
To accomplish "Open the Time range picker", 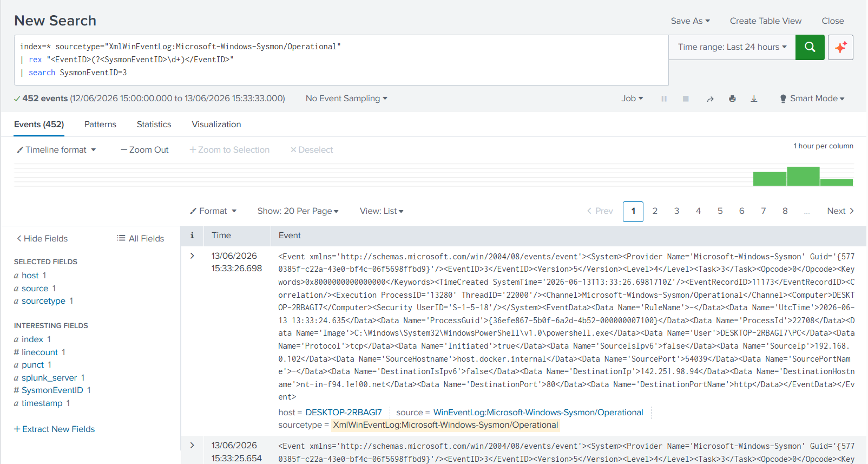I will [x=732, y=47].
